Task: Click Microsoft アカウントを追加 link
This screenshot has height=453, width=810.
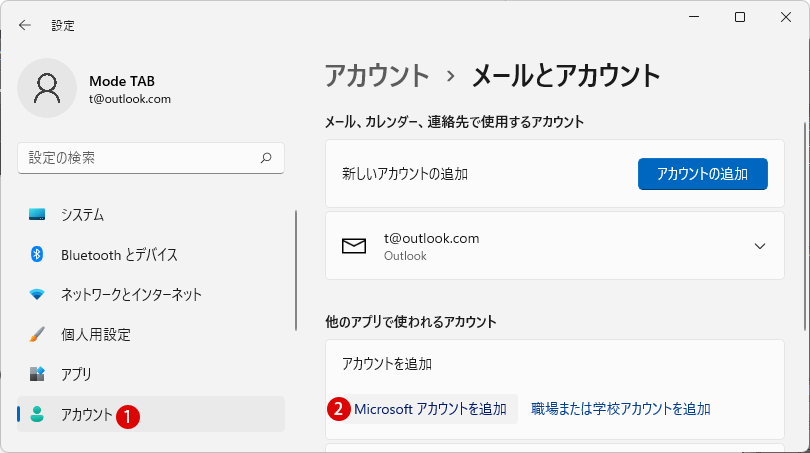Action: pyautogui.click(x=430, y=409)
